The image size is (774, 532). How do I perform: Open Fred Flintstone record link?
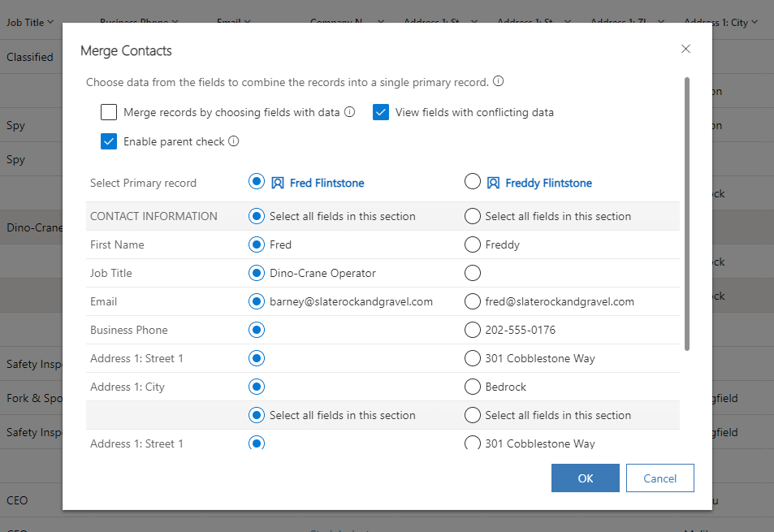click(326, 183)
